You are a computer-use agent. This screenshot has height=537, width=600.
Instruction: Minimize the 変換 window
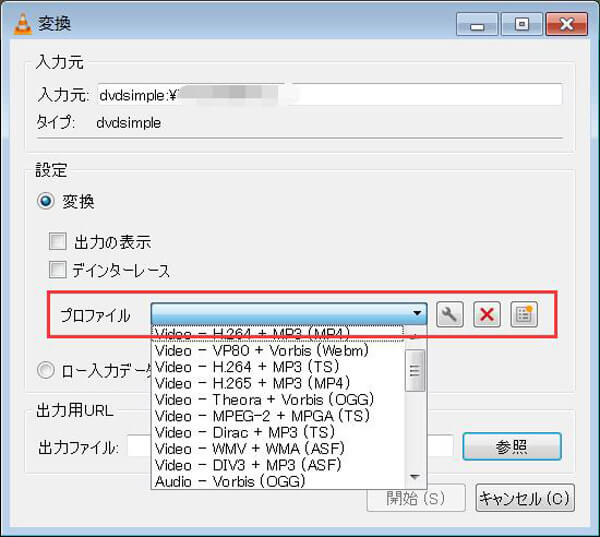[477, 24]
